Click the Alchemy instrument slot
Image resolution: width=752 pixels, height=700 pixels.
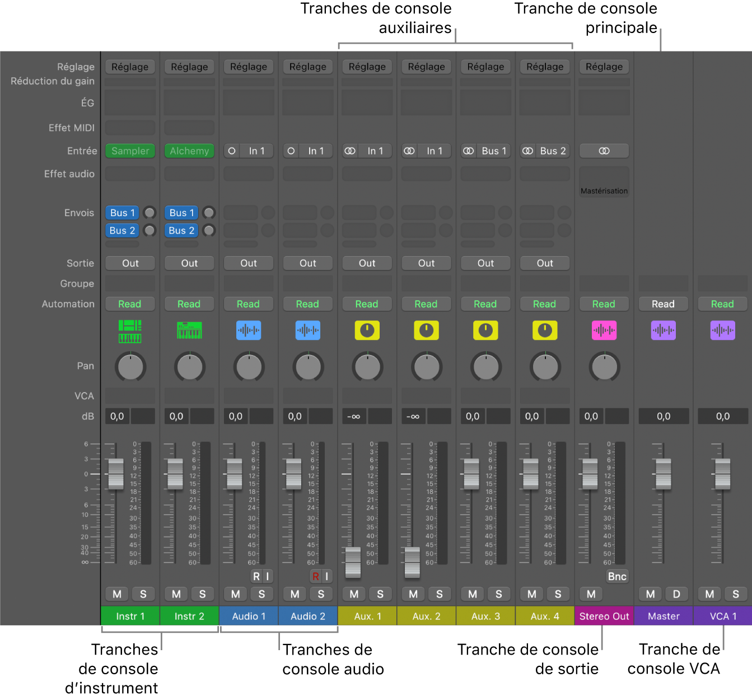[189, 151]
